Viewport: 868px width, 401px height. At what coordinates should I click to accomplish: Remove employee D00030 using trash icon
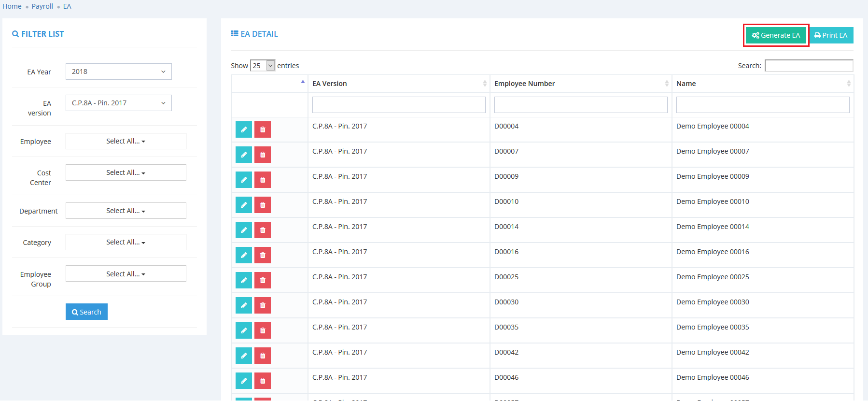coord(263,305)
